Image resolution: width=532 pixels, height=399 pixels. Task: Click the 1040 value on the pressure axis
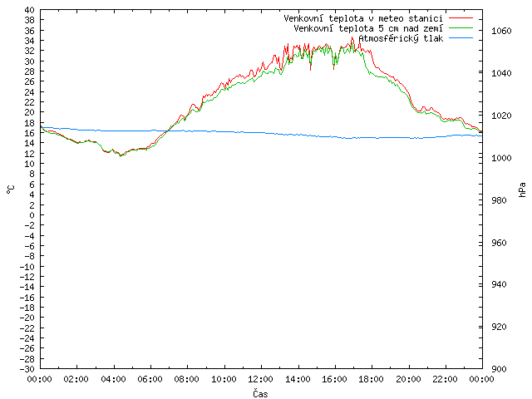click(x=501, y=73)
